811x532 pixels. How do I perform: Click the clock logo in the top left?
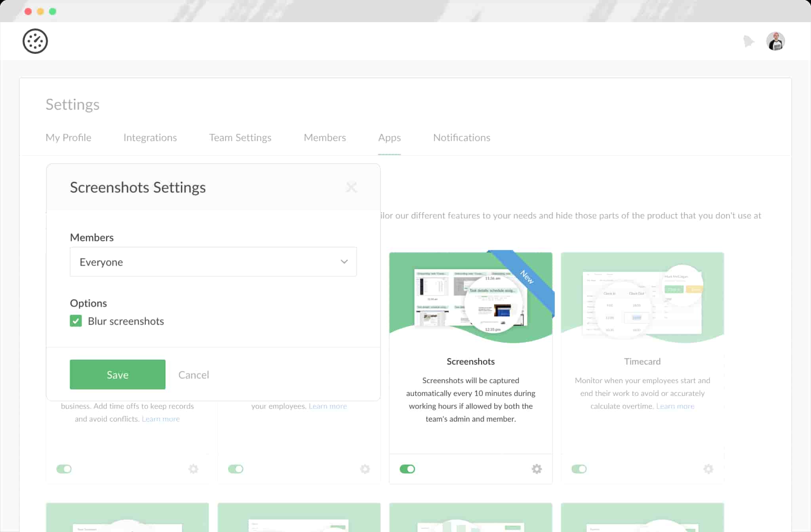(x=35, y=41)
